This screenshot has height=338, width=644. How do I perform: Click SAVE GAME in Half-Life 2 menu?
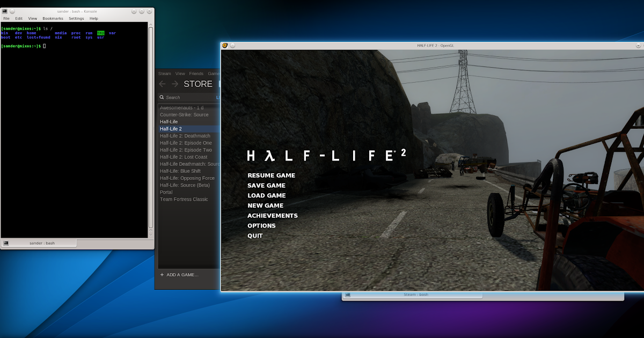click(266, 186)
